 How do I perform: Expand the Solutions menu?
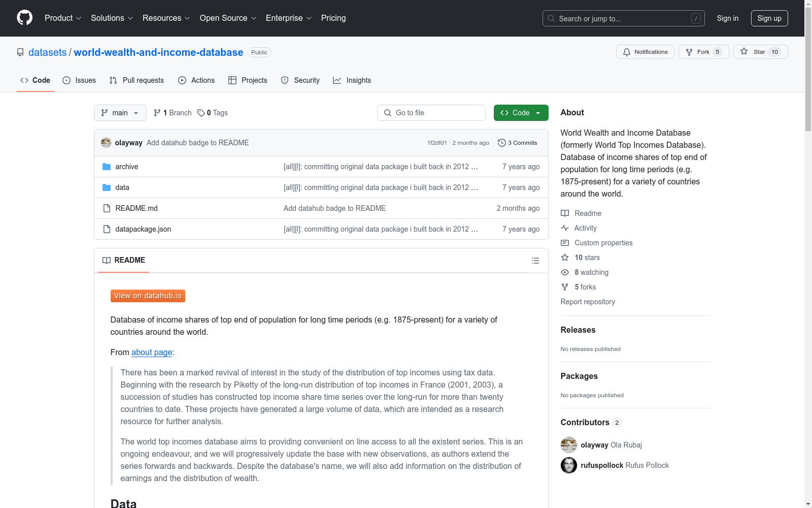pos(112,18)
